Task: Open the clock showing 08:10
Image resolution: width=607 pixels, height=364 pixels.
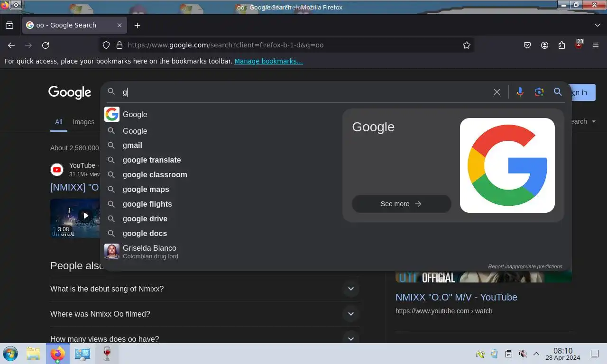Action: coord(562,354)
